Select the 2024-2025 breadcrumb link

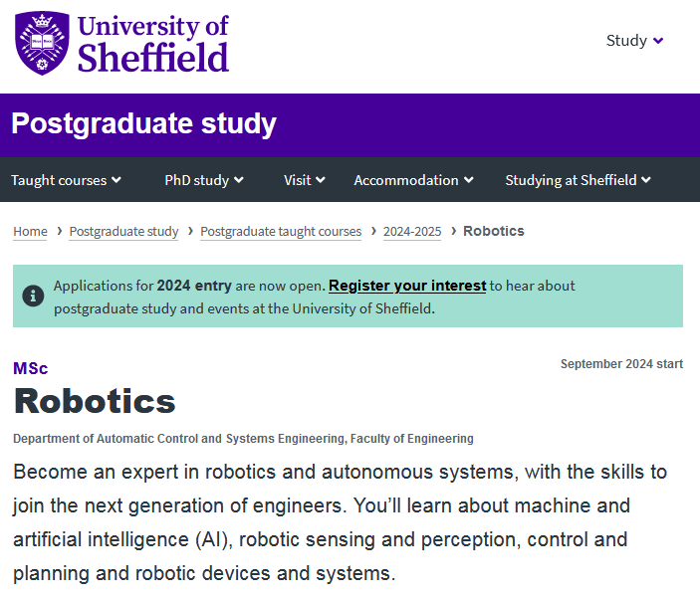(412, 231)
